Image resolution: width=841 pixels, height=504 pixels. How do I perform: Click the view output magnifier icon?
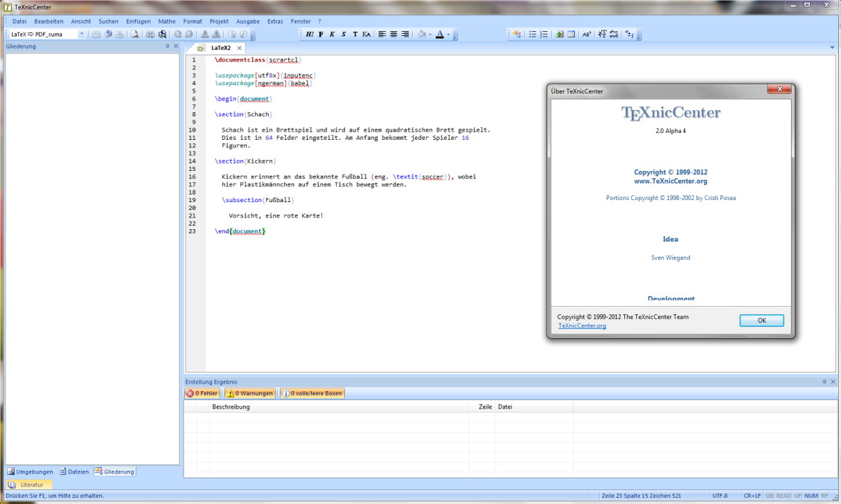(x=135, y=34)
